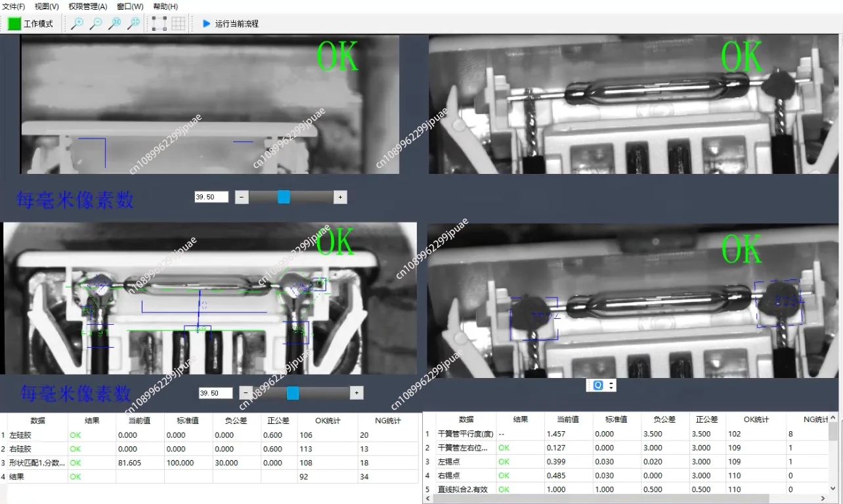
Task: Click the left arrow of the horizontal scrollbar
Action: click(x=428, y=499)
